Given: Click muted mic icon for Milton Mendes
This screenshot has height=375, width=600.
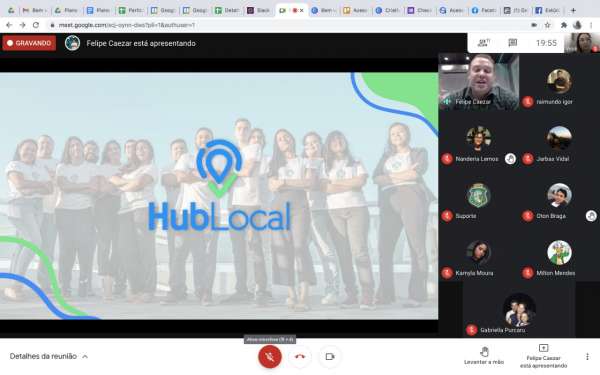Looking at the screenshot, I should 528,273.
